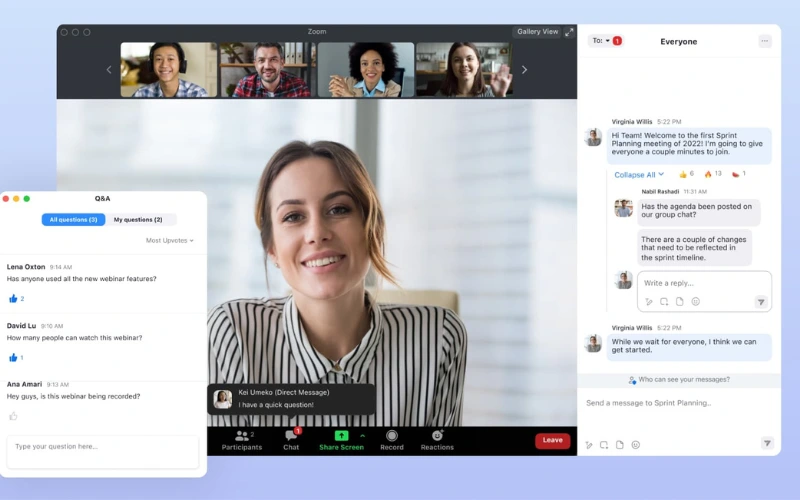
Task: Click the emoji icon in the reply box
Action: point(696,301)
